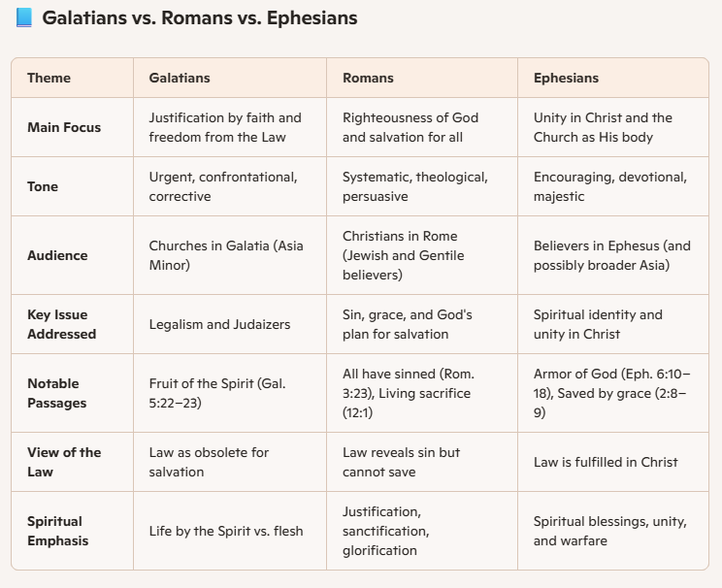Click the 'Notable Passages' row label
The image size is (722, 588).
[x=56, y=393]
